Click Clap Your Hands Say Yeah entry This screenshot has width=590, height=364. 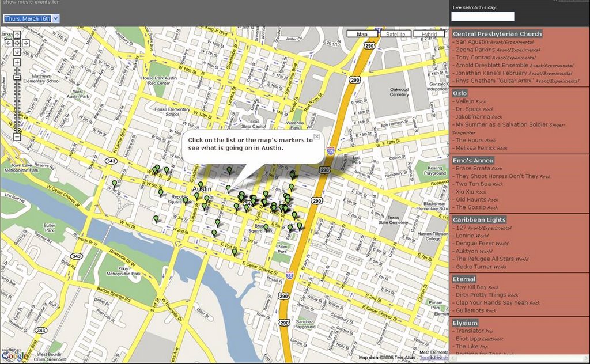[x=492, y=303]
